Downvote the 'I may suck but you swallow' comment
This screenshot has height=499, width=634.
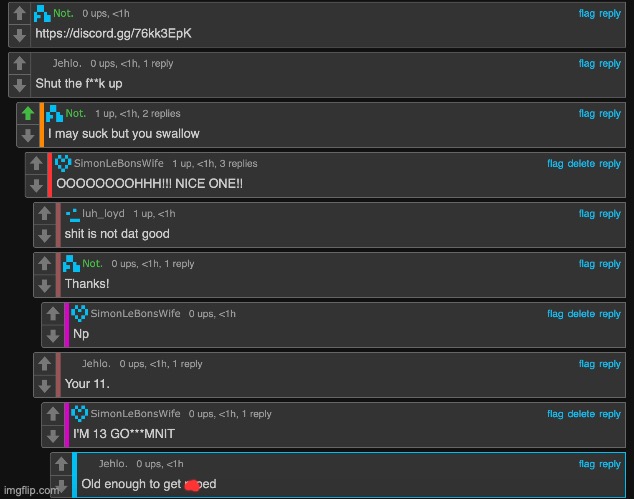click(28, 135)
